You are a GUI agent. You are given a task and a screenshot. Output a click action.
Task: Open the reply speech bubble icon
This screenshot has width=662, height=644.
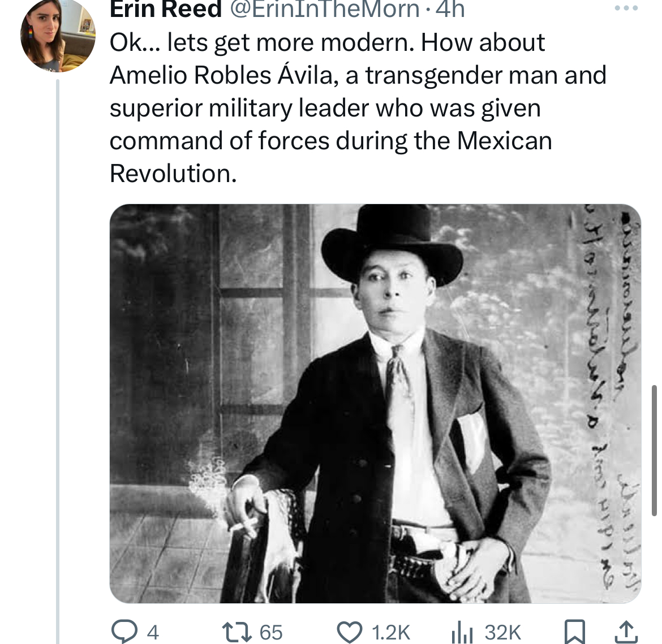coord(122,632)
